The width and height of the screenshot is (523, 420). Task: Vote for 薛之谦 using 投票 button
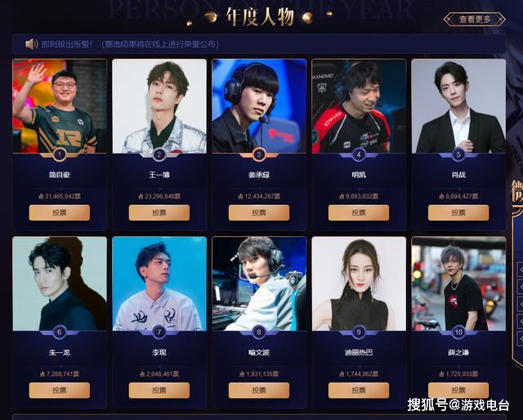pyautogui.click(x=458, y=391)
